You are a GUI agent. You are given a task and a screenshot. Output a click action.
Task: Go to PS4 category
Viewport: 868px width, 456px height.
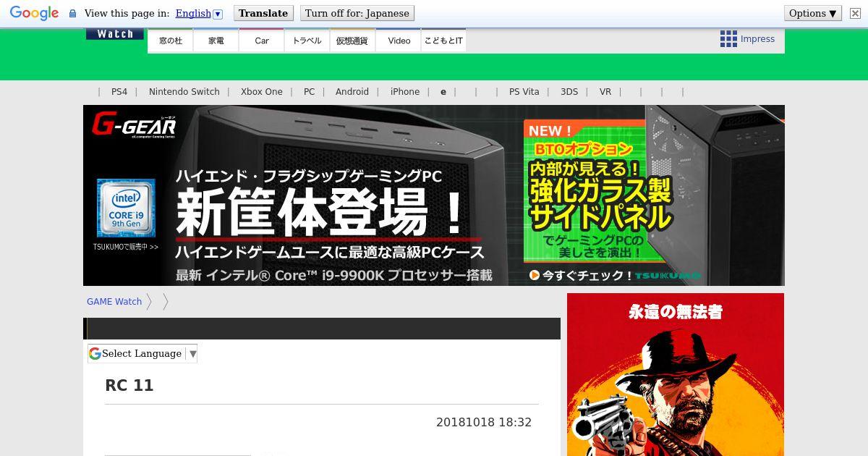coord(119,92)
